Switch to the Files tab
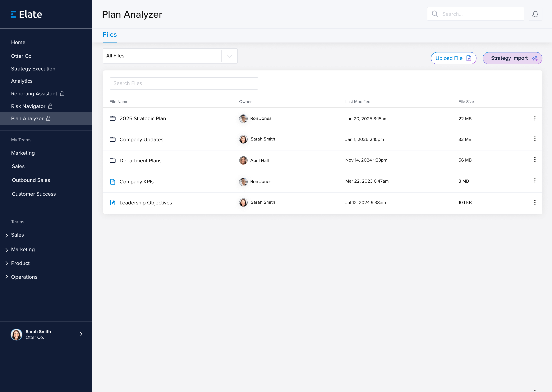Image resolution: width=552 pixels, height=392 pixels. pos(110,35)
